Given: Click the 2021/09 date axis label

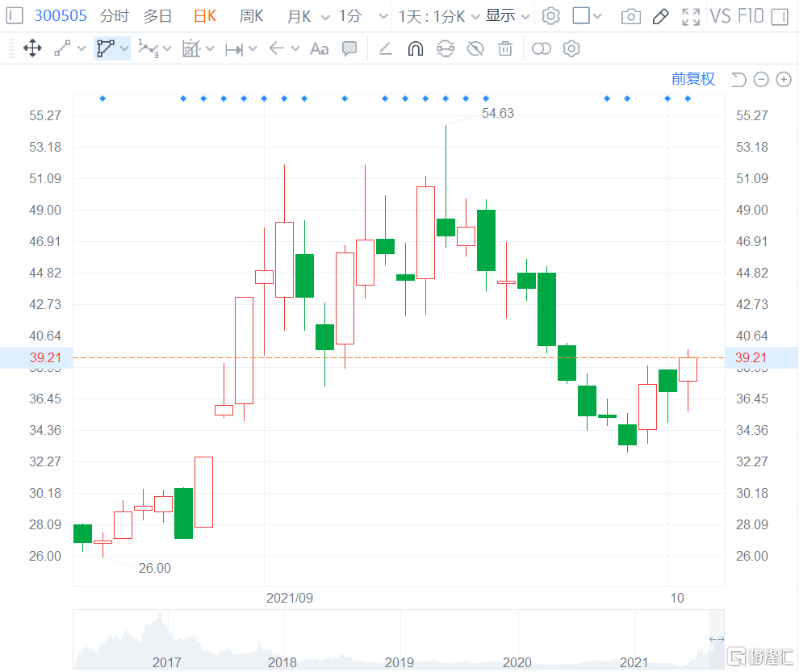Looking at the screenshot, I should [x=290, y=598].
